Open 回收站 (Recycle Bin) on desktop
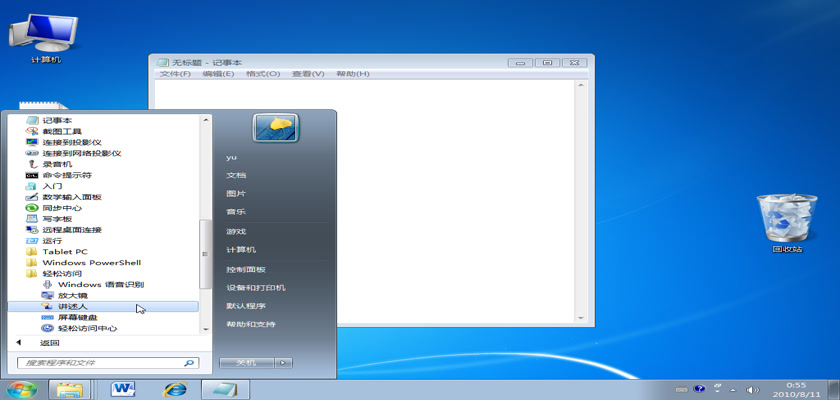 (780, 220)
